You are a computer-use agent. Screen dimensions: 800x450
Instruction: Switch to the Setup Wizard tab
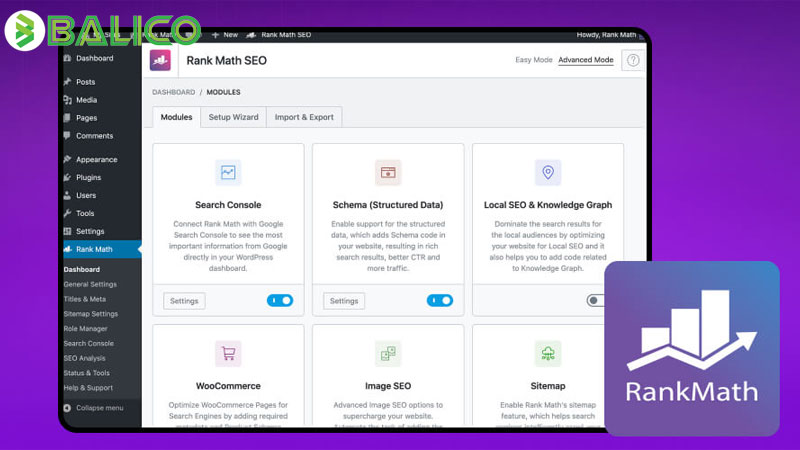[234, 117]
